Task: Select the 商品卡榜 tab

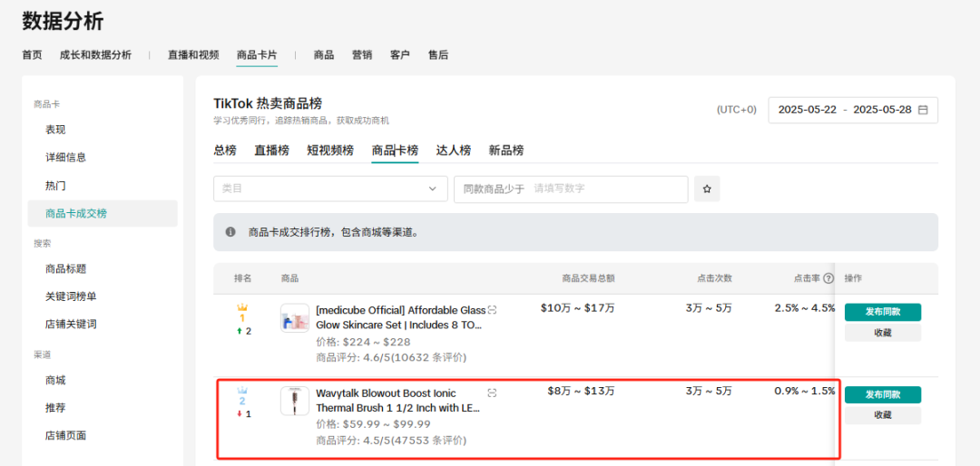Action: [395, 150]
